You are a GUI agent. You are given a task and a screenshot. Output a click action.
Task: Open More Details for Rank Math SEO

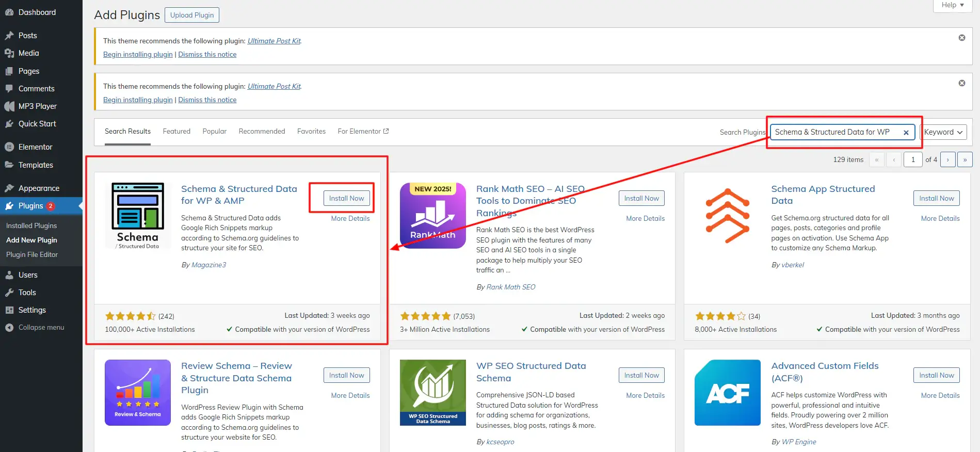[x=645, y=219]
